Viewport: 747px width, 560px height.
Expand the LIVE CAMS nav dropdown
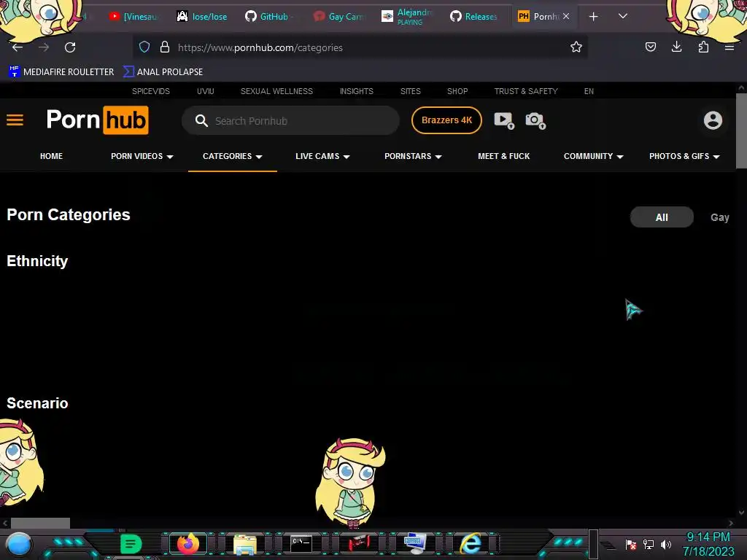[322, 156]
